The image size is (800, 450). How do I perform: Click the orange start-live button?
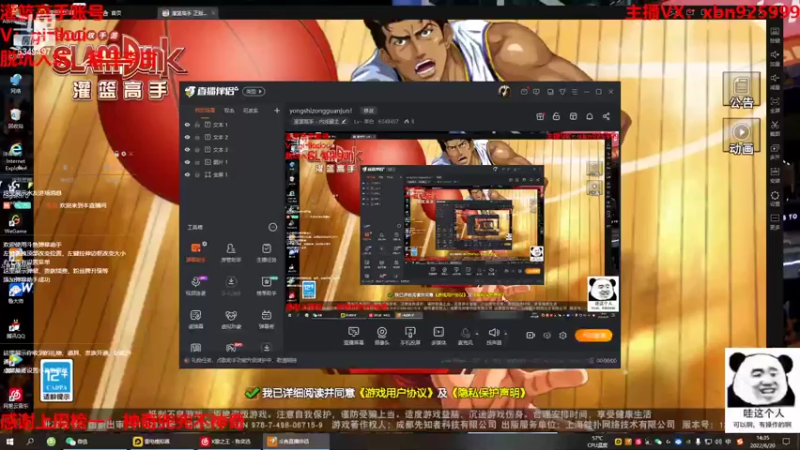point(594,335)
